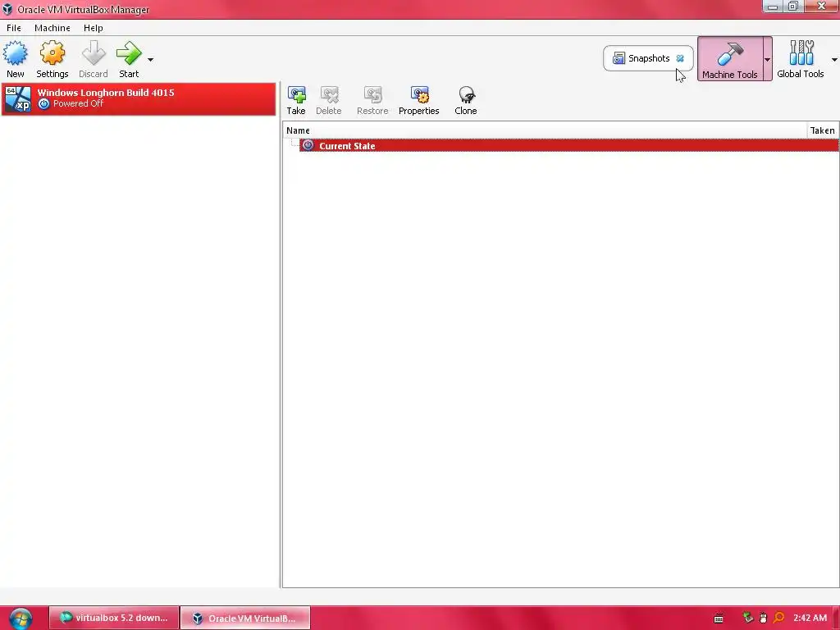Sort by the Taken column header
840x630 pixels.
[822, 130]
